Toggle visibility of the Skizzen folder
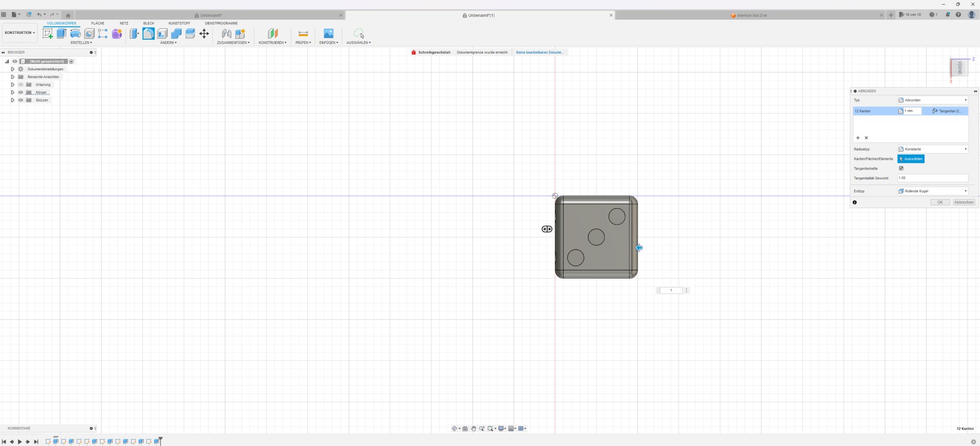 (x=21, y=100)
